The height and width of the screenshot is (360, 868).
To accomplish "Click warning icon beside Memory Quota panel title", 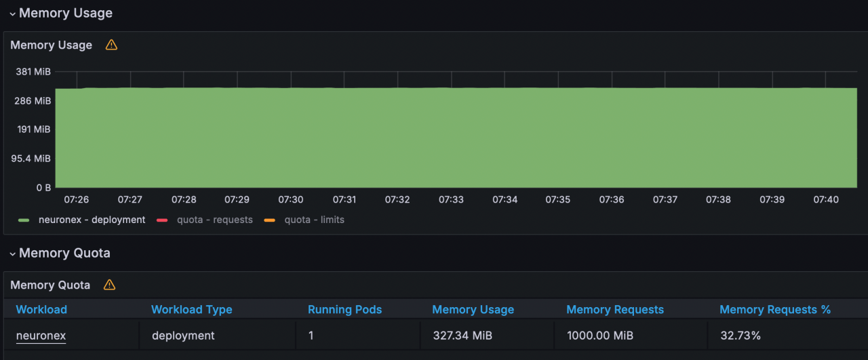I will pyautogui.click(x=109, y=285).
